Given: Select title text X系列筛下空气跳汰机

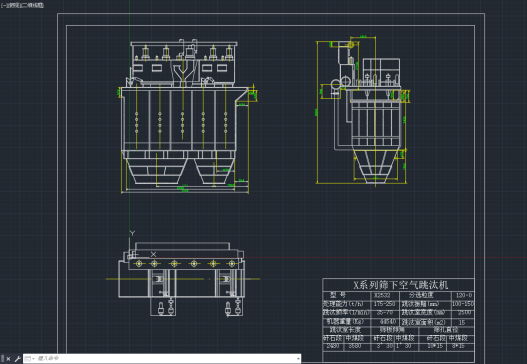Looking at the screenshot, I should click(401, 285).
